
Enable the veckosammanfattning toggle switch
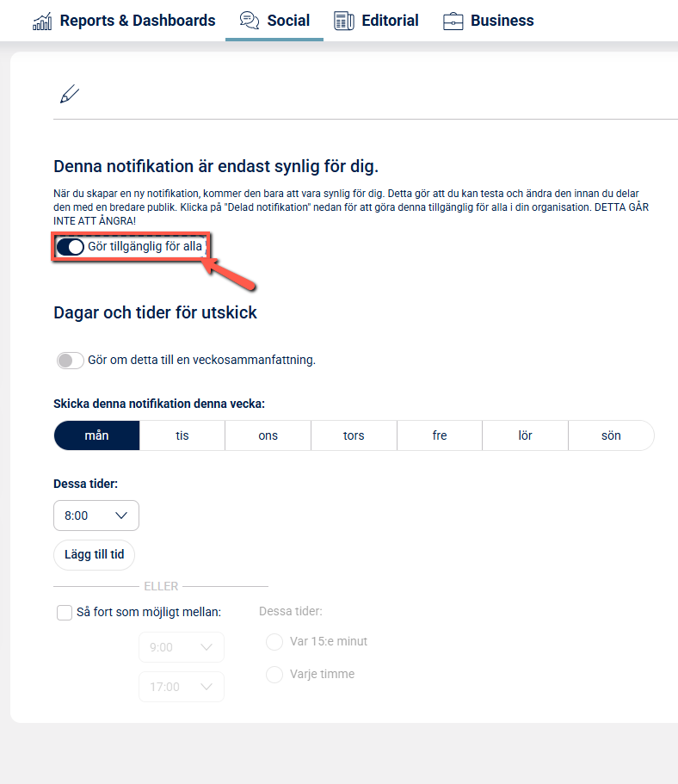70,361
